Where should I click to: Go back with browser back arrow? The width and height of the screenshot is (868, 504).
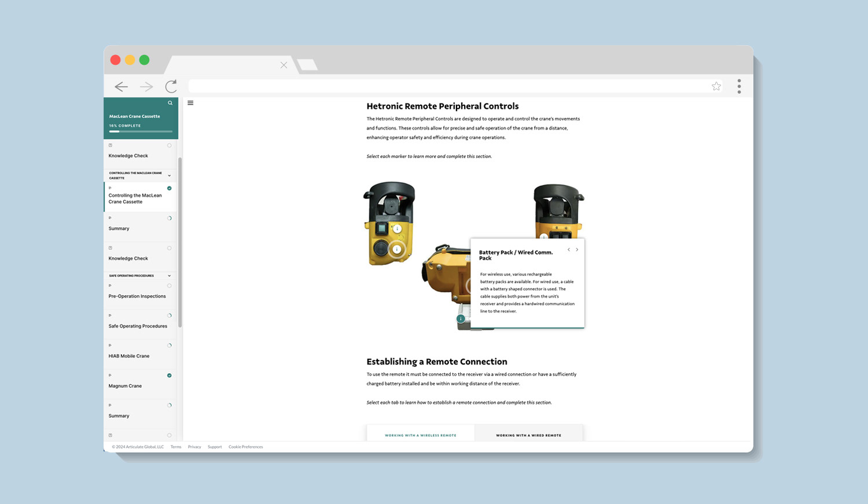pyautogui.click(x=121, y=86)
